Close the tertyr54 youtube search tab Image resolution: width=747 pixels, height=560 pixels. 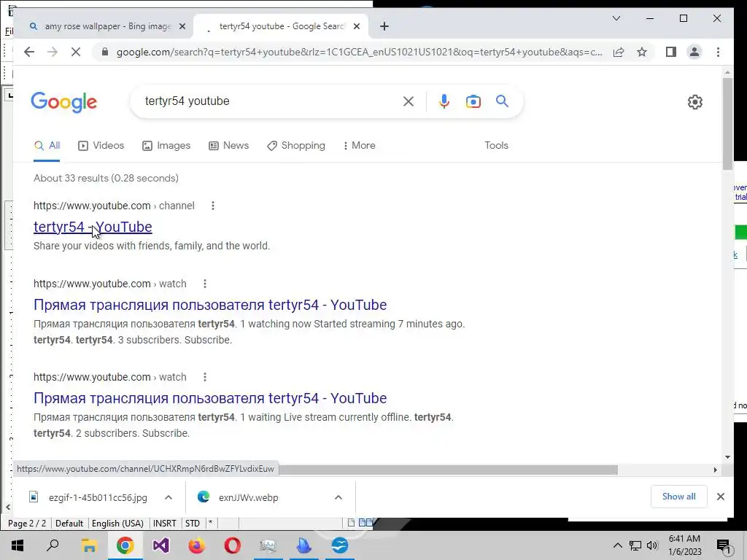pos(356,26)
